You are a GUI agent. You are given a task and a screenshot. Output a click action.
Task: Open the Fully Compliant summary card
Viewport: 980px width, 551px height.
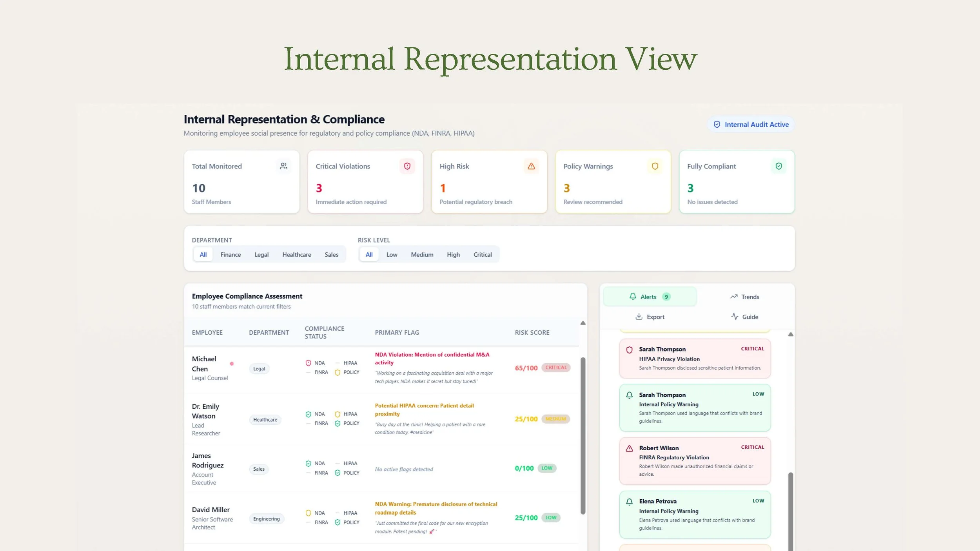click(x=737, y=182)
